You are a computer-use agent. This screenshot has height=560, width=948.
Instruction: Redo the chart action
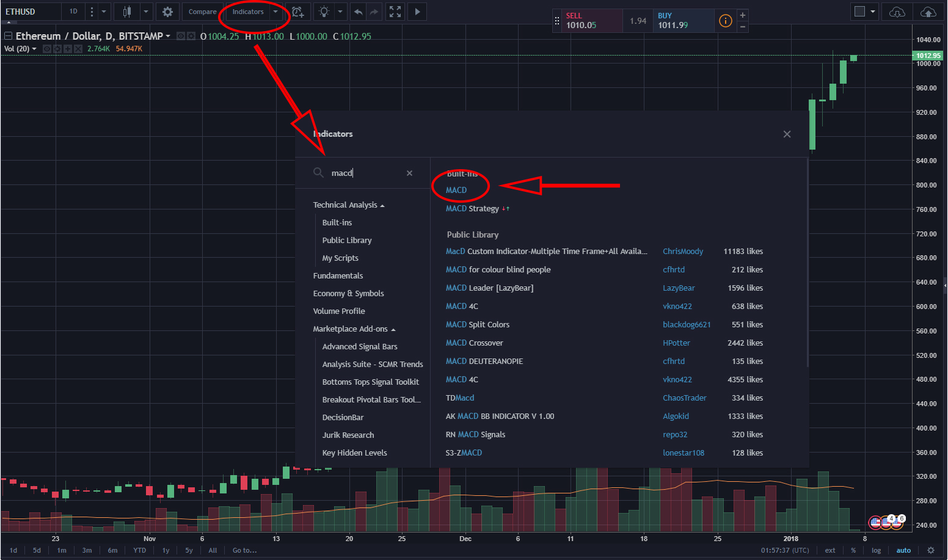[x=374, y=12]
